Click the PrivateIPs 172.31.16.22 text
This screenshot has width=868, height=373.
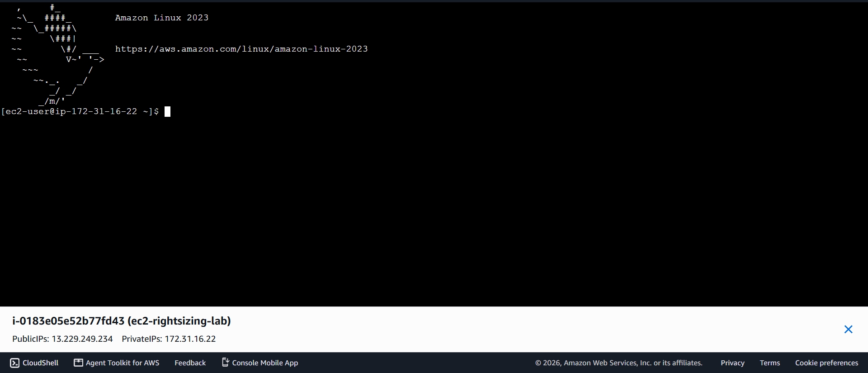169,339
